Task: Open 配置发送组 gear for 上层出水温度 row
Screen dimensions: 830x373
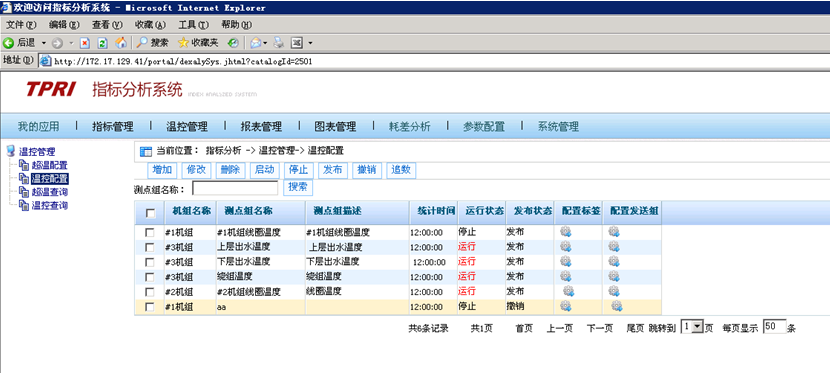Action: pyautogui.click(x=614, y=246)
